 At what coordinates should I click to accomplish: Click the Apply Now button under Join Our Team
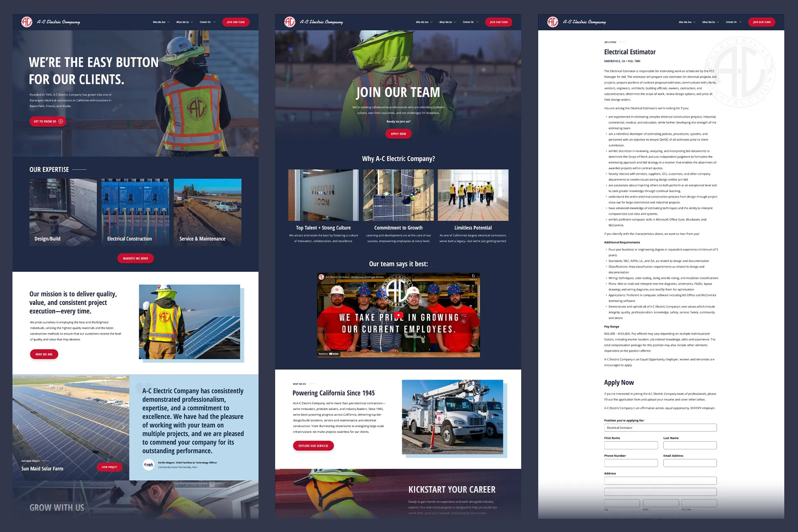pos(398,134)
